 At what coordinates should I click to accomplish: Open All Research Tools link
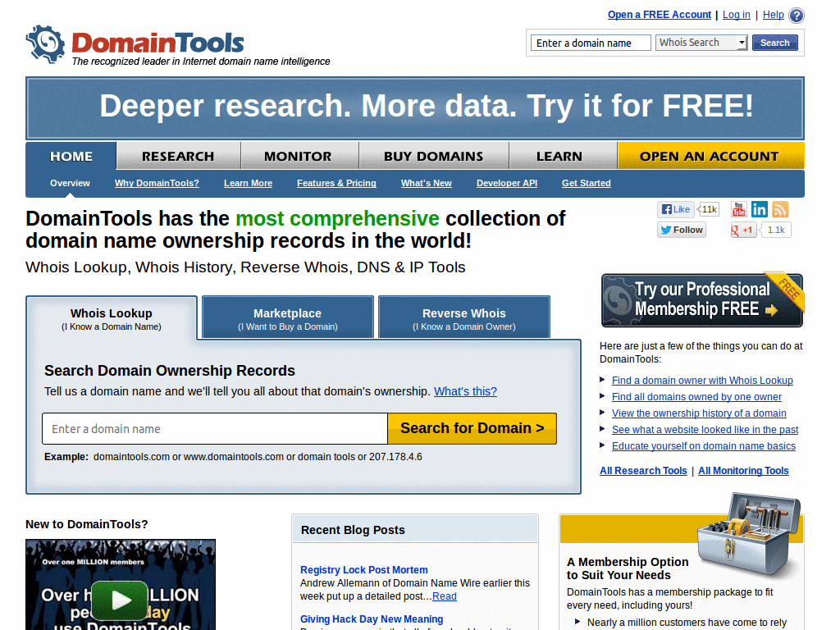click(x=643, y=471)
